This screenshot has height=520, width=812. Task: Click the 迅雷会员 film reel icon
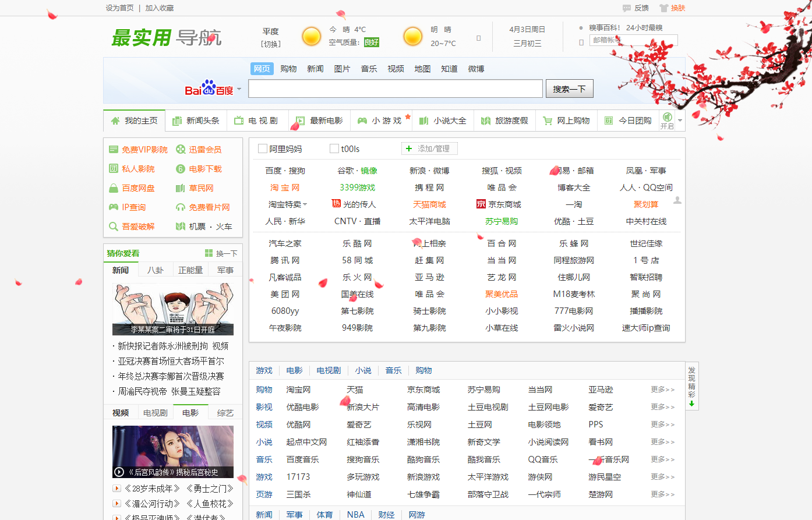coord(181,150)
